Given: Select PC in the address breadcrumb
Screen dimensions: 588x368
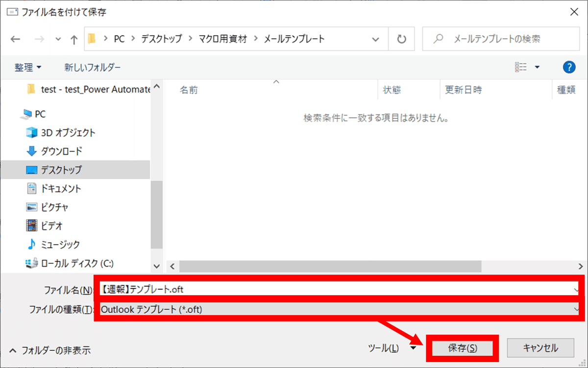Looking at the screenshot, I should [119, 39].
